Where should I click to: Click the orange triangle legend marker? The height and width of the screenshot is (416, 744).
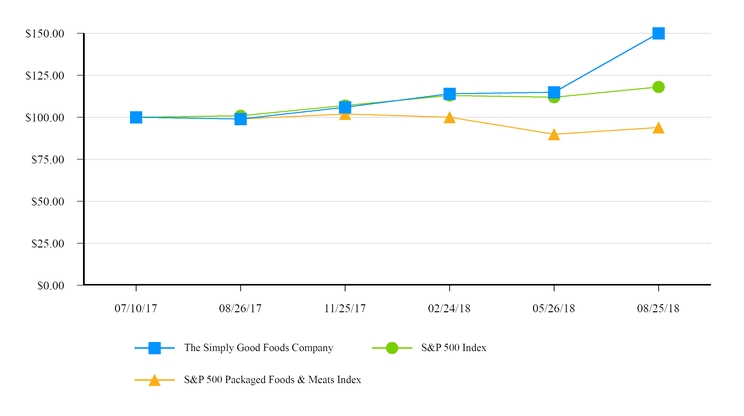[154, 379]
